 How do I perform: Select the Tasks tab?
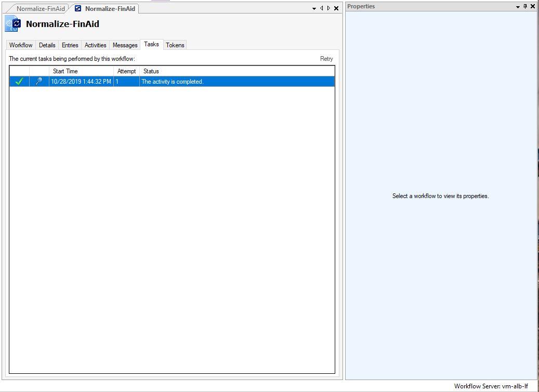[152, 44]
